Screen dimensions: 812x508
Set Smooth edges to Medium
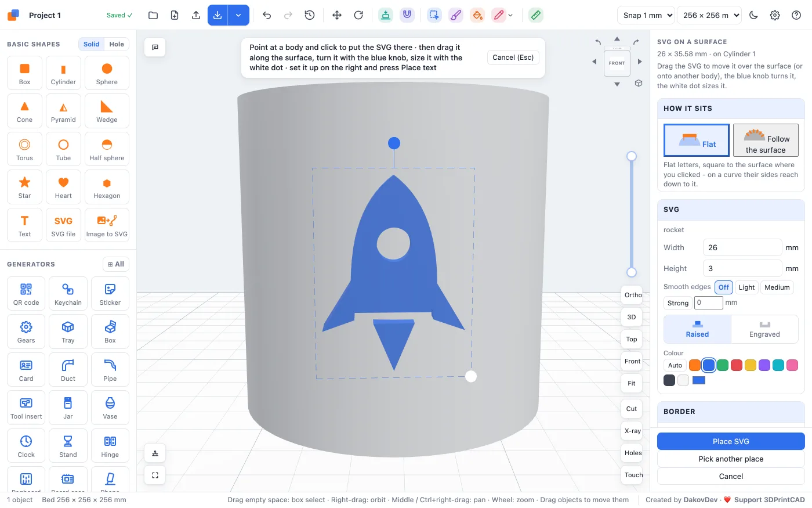point(777,287)
